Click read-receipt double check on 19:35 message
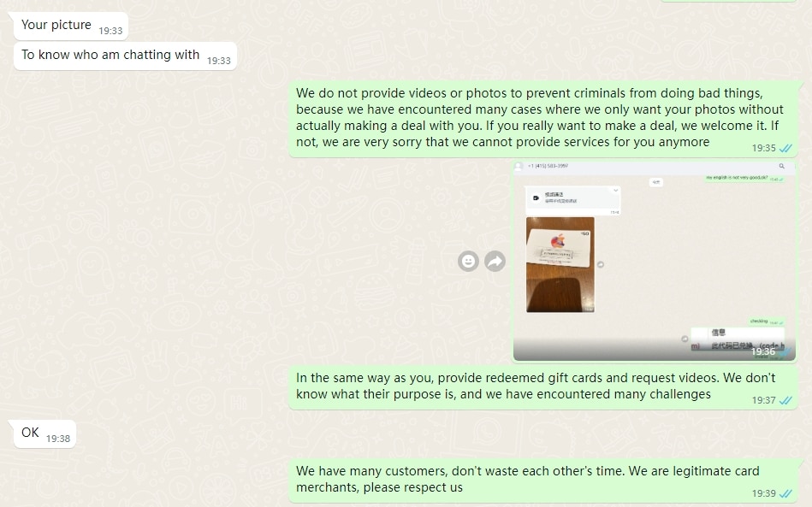Viewport: 812px width, 507px height. [x=785, y=149]
